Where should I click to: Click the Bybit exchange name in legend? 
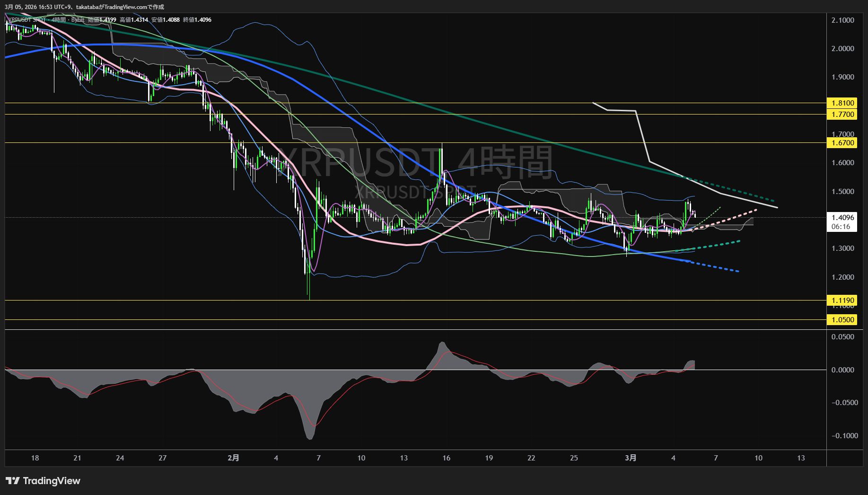pyautogui.click(x=78, y=20)
